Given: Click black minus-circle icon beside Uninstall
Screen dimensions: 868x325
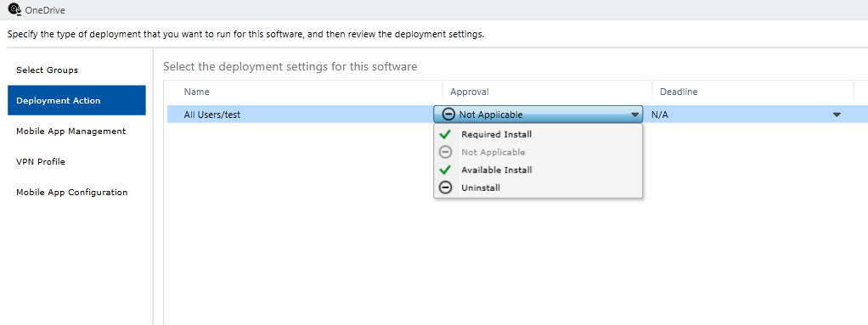Looking at the screenshot, I should pyautogui.click(x=445, y=188).
